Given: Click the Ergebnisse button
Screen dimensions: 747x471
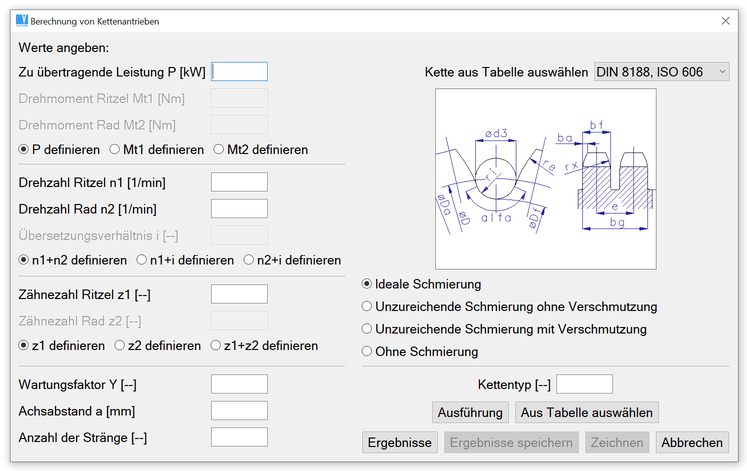Looking at the screenshot, I should click(x=399, y=442).
